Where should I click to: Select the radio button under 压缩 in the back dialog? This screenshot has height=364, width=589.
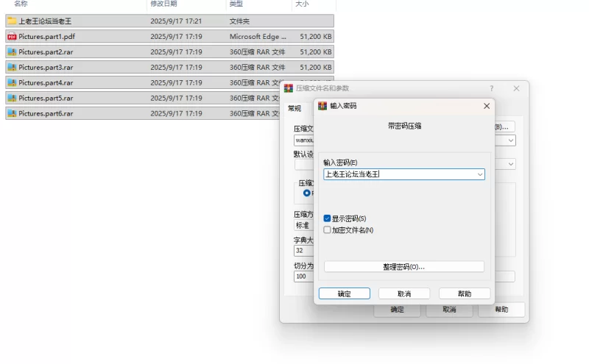pyautogui.click(x=307, y=193)
